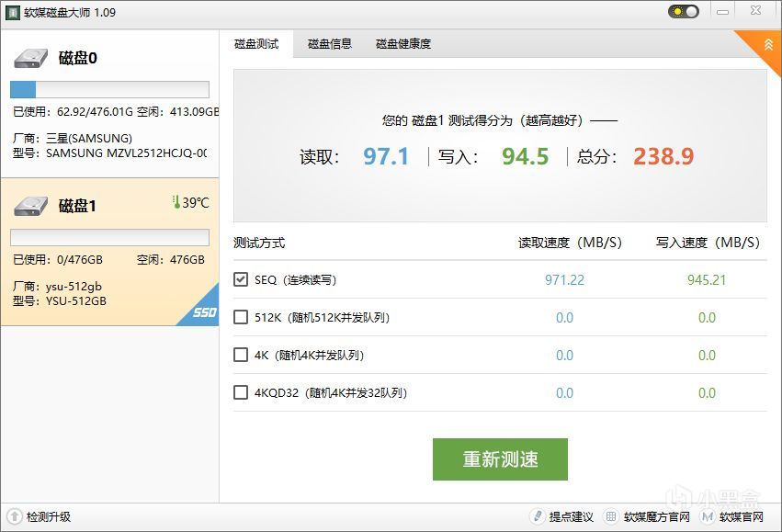This screenshot has height=532, width=782.
Task: Click the SEQ write speed 945.21
Action: tap(707, 279)
